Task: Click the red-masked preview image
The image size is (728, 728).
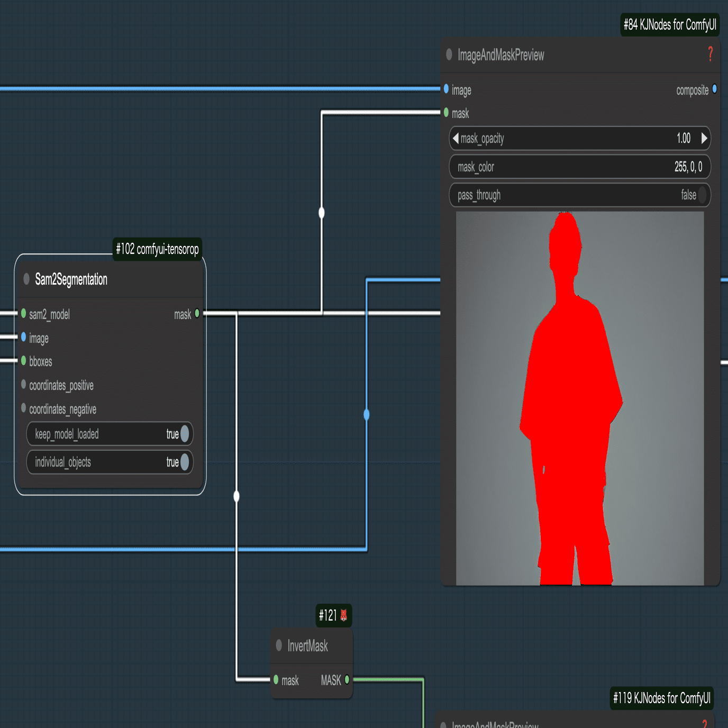Action: tap(580, 398)
